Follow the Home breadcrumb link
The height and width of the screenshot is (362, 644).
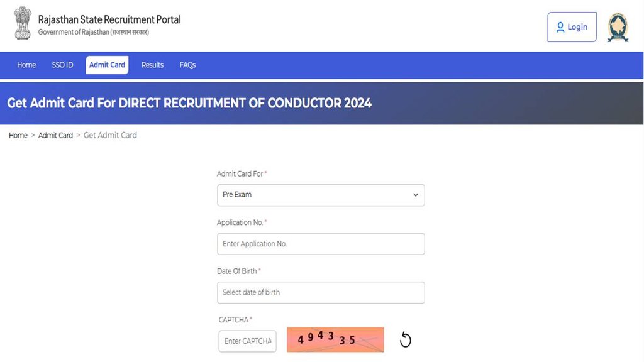pyautogui.click(x=18, y=135)
